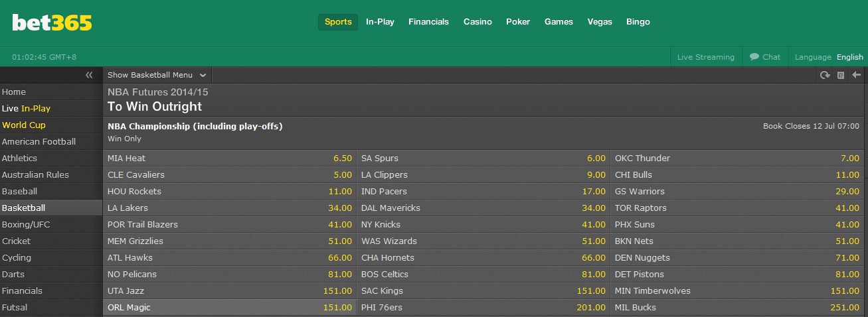868x317 pixels.
Task: Open the Casino tab
Action: [x=477, y=22]
